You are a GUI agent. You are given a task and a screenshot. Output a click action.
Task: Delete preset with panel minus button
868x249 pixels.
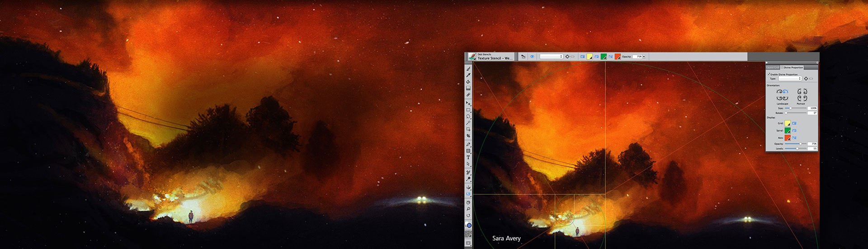click(x=811, y=78)
